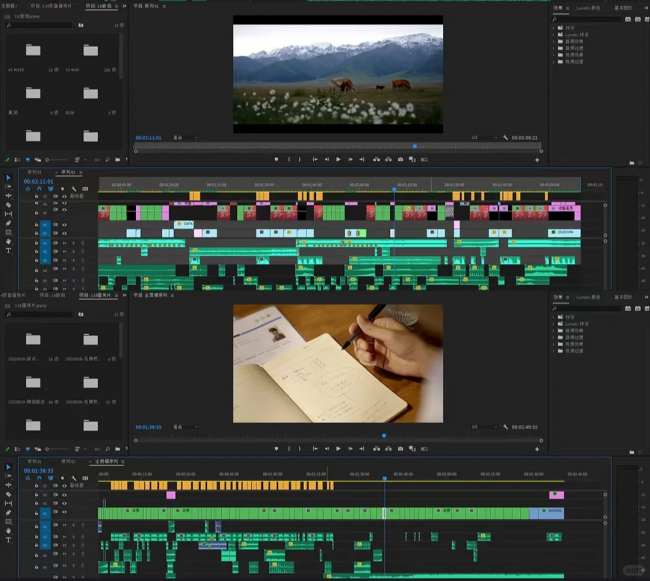Toggle lock on topmost upper timeline video track
This screenshot has width=650, height=581.
[37, 197]
